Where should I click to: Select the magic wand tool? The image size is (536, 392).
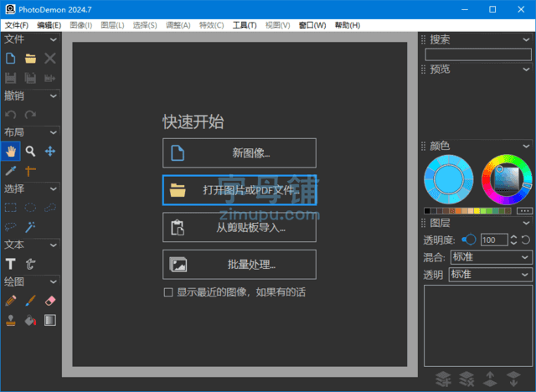tap(30, 227)
